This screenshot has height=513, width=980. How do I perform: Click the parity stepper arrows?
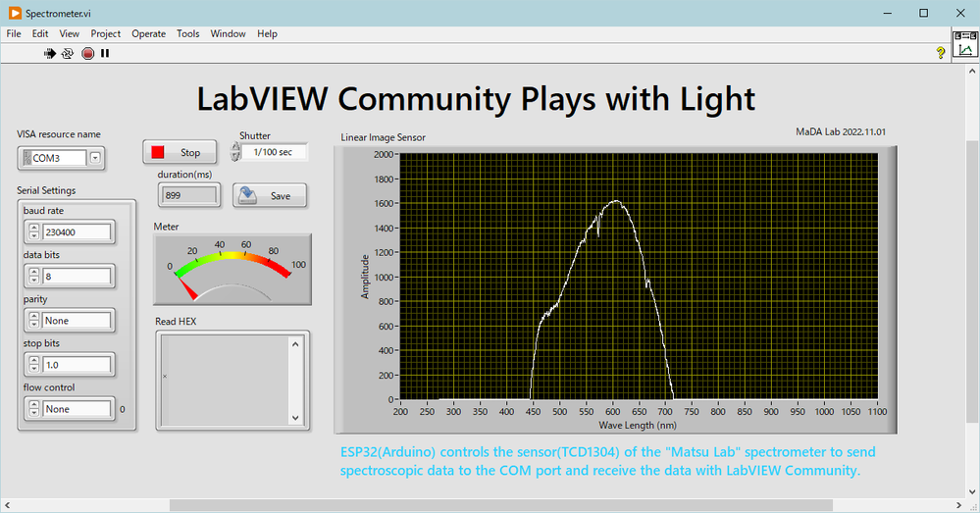(x=33, y=321)
